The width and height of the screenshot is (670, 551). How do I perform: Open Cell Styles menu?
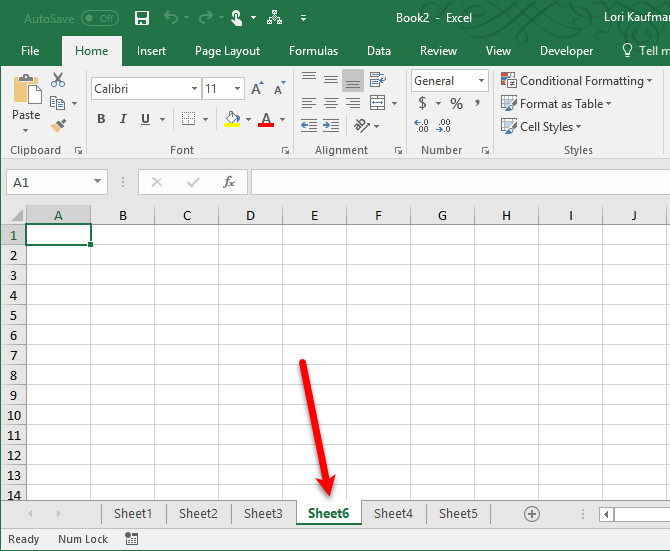[x=541, y=126]
